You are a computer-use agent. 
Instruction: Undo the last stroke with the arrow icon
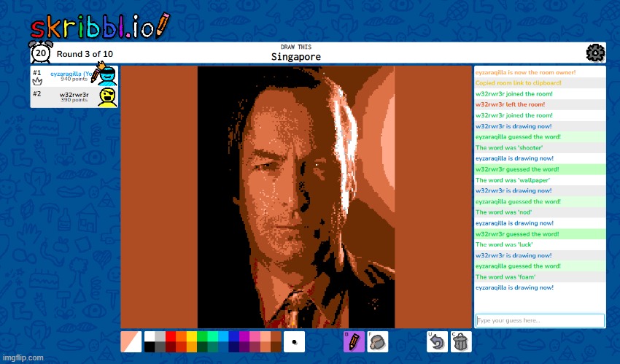pyautogui.click(x=438, y=341)
